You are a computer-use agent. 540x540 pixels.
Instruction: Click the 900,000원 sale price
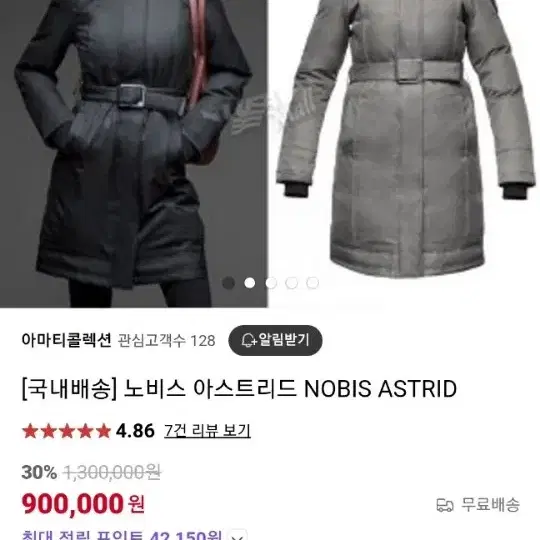[x=83, y=504]
